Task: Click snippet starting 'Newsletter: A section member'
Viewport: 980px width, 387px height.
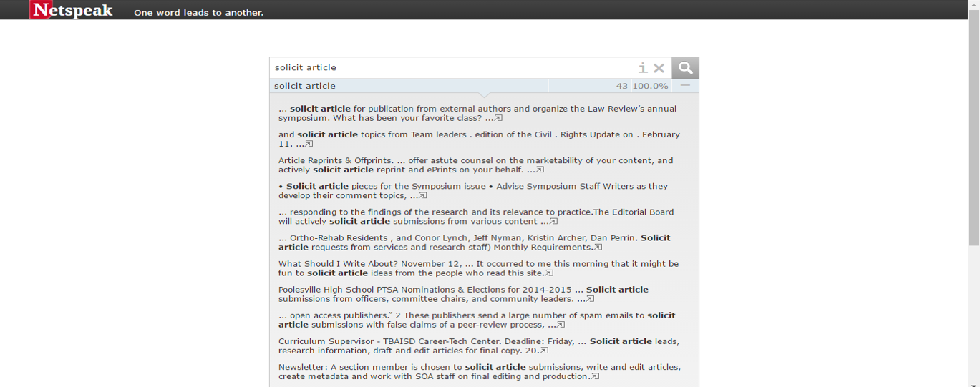Action: pyautogui.click(x=480, y=371)
